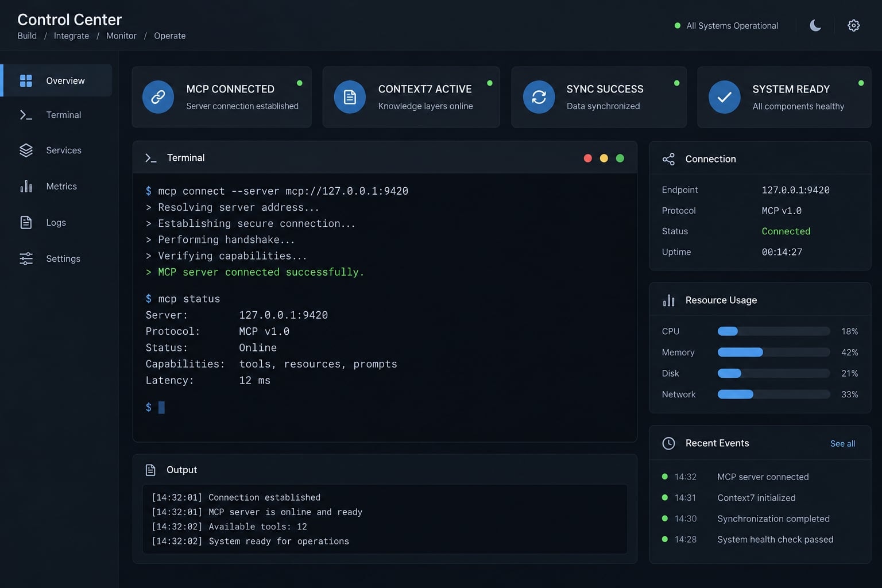Open settings gear in header
Image resolution: width=882 pixels, height=588 pixels.
[853, 25]
